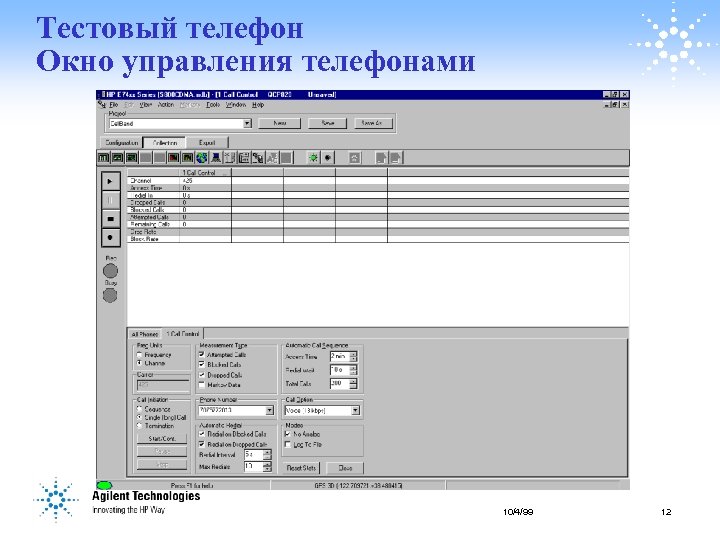Adjust the Redial Interval spinner arrows
720x540 pixels.
pos(268,455)
